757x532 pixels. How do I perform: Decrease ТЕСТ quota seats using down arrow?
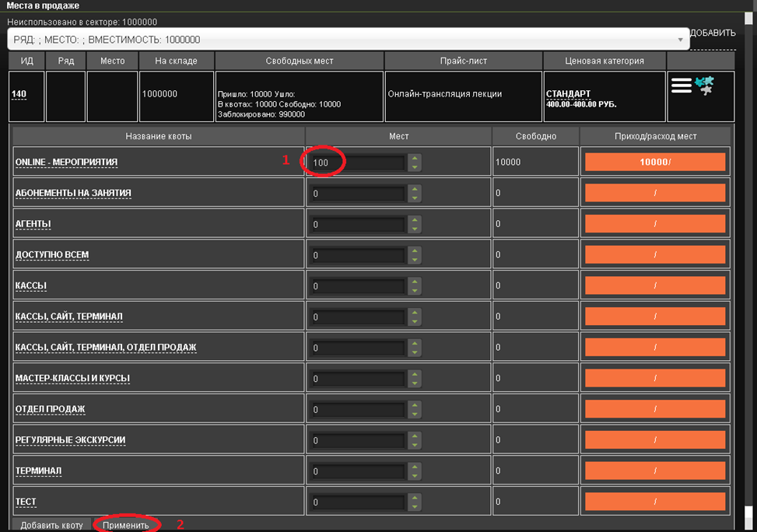[x=415, y=506]
